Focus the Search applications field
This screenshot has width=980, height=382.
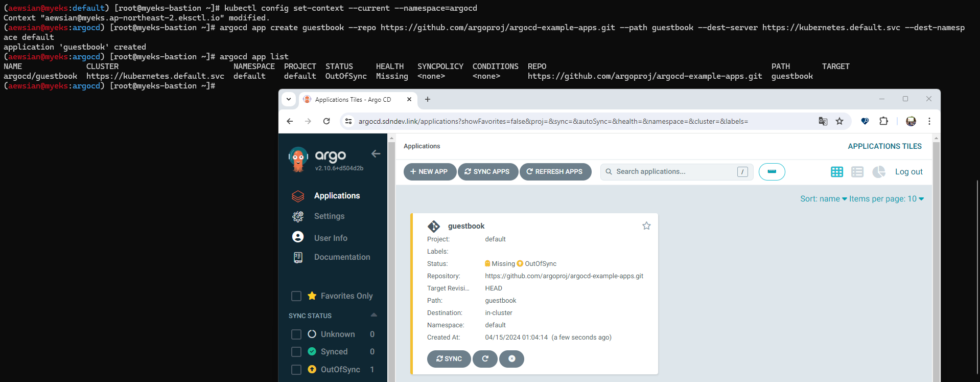[x=676, y=172]
